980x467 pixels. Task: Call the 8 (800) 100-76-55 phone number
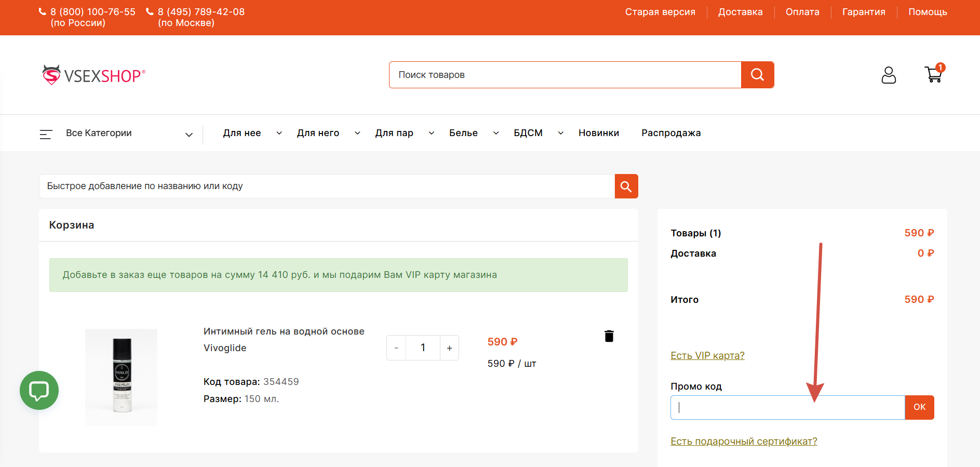(x=92, y=12)
